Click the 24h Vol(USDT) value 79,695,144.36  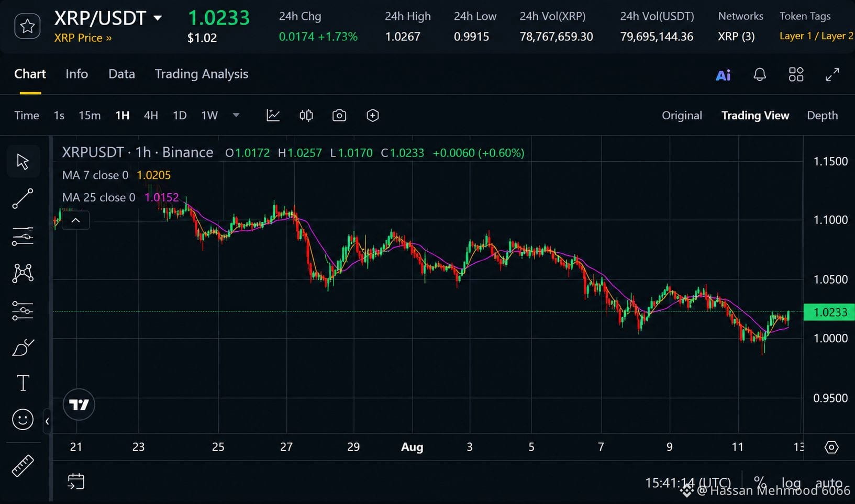pos(657,37)
